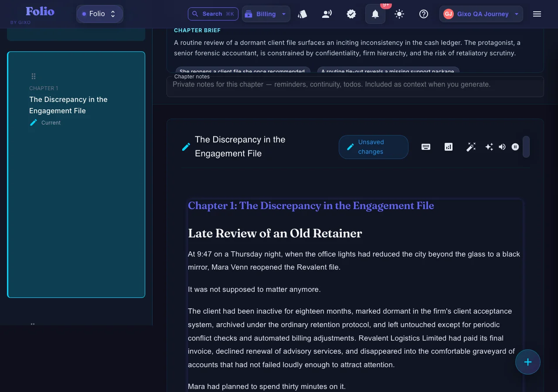Click the circular pause icon
558x392 pixels.
pyautogui.click(x=515, y=147)
